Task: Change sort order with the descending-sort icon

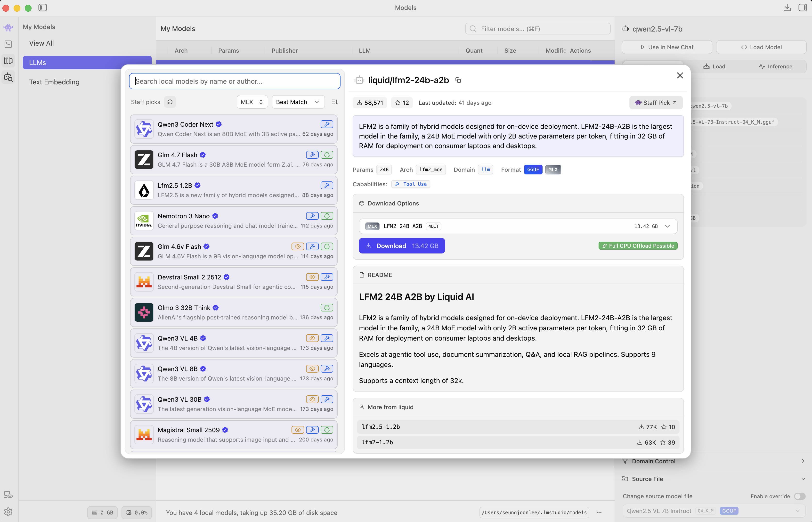Action: 334,102
